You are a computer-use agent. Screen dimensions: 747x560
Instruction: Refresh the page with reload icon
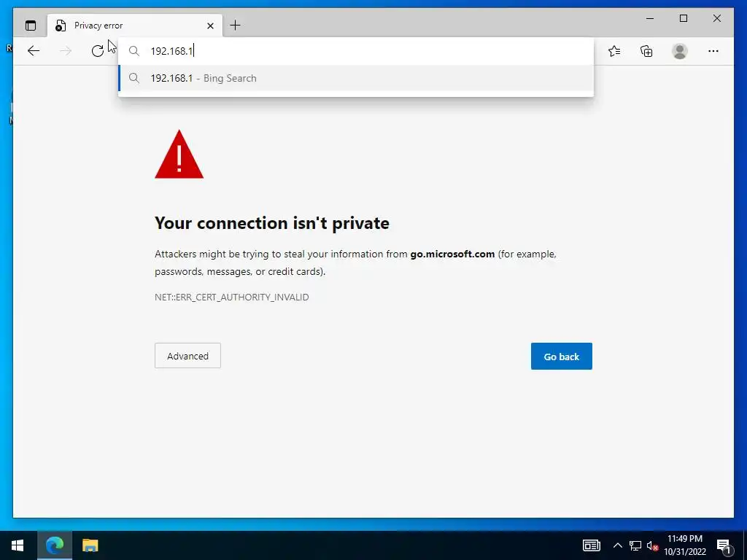pyautogui.click(x=98, y=51)
